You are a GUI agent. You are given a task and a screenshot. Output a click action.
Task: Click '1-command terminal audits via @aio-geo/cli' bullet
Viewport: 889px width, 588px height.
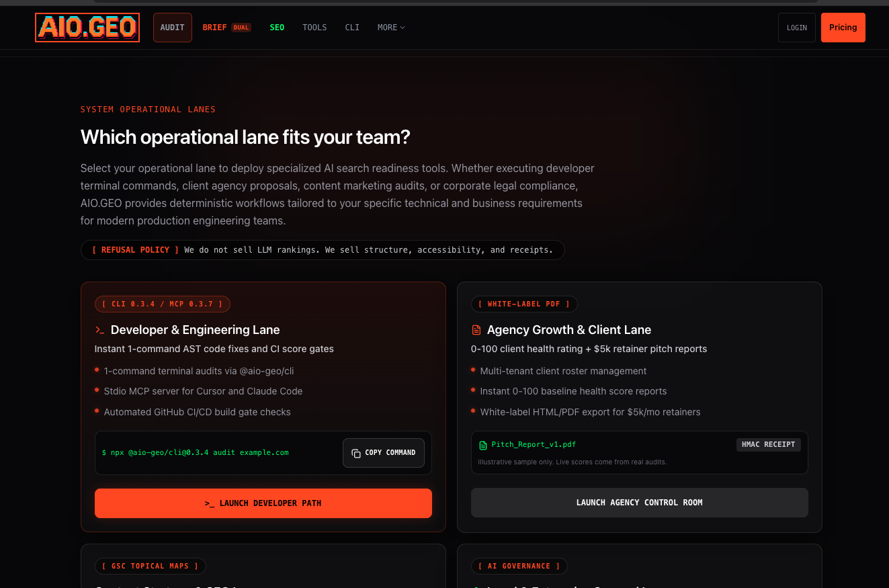199,371
